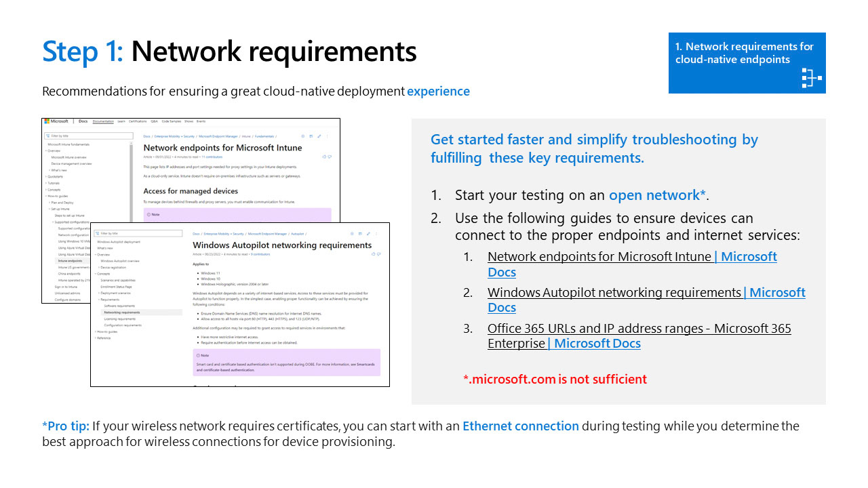Viewport: 868px width, 488px height.
Task: Click the red '*.microsoft.com is not sufficient' text
Action: (555, 380)
